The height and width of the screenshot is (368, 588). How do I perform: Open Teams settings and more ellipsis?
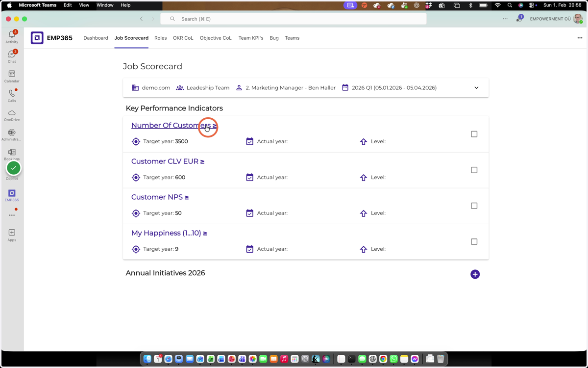505,19
